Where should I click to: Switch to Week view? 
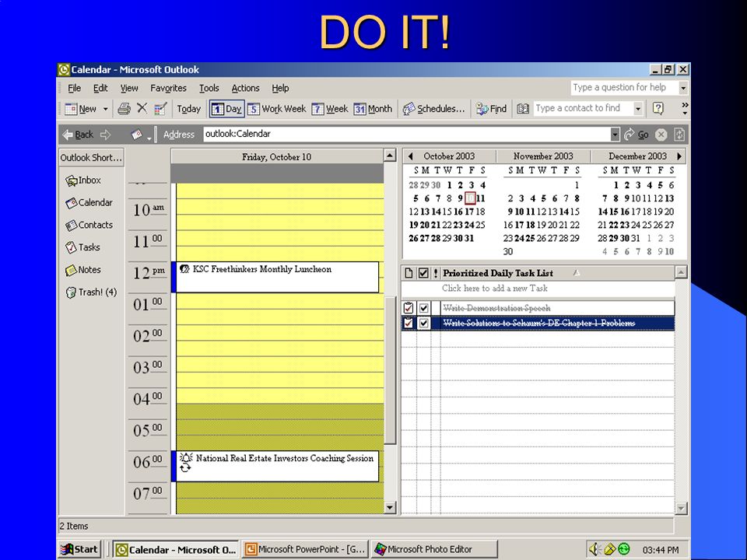point(330,109)
